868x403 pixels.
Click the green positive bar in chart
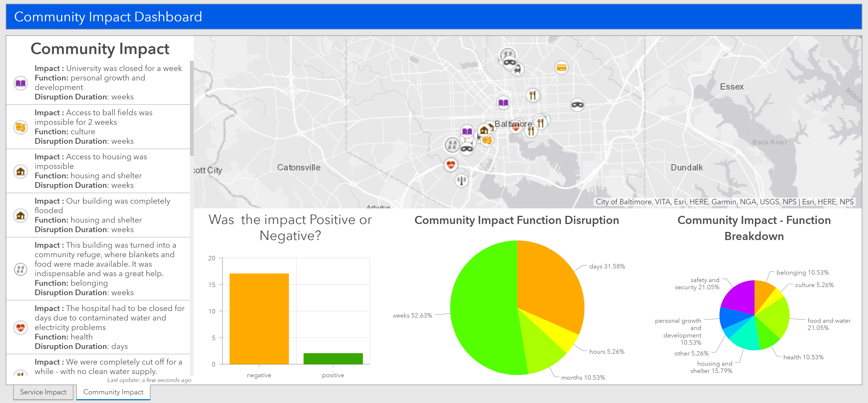coord(333,358)
